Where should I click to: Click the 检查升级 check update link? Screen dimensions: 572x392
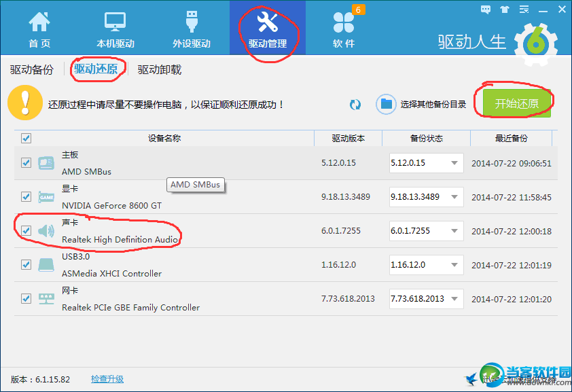[107, 379]
